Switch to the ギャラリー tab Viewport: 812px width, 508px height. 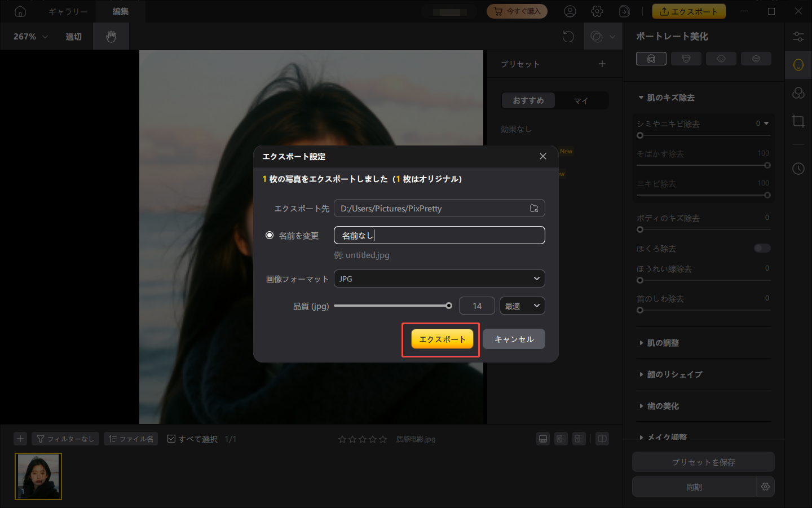click(67, 11)
